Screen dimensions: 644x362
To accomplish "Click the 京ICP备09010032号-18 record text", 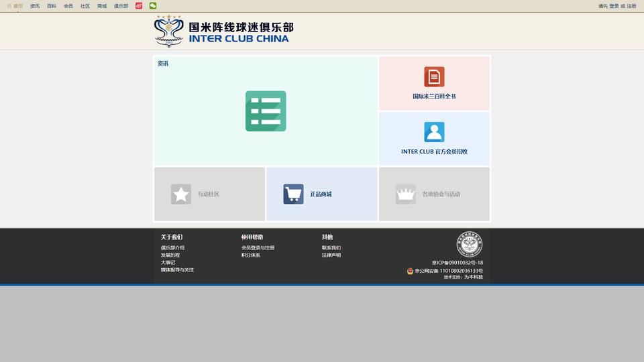I will (457, 263).
